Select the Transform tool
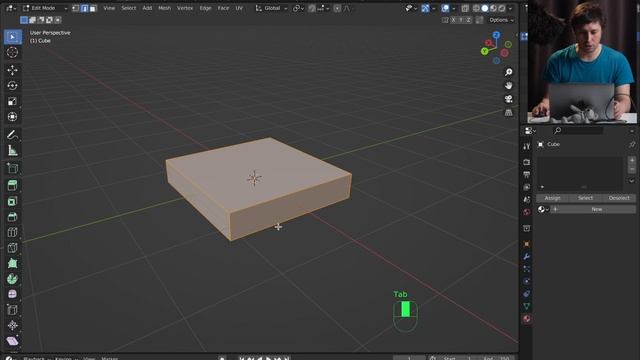The width and height of the screenshot is (640, 360). (13, 117)
